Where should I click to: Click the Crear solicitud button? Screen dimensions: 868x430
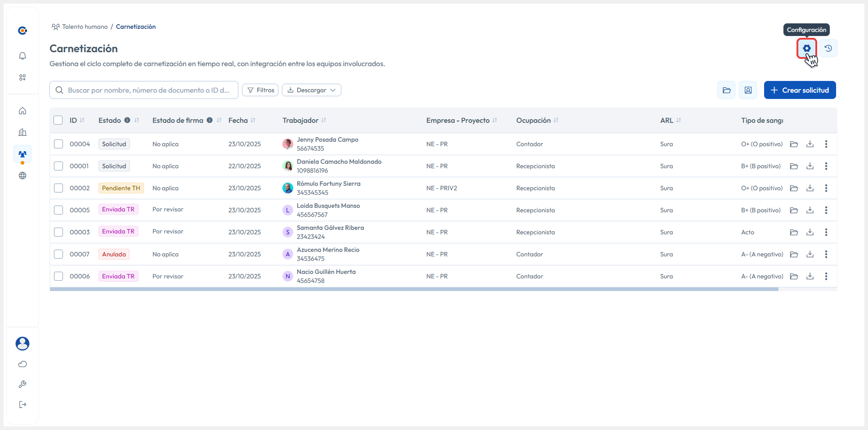(800, 90)
